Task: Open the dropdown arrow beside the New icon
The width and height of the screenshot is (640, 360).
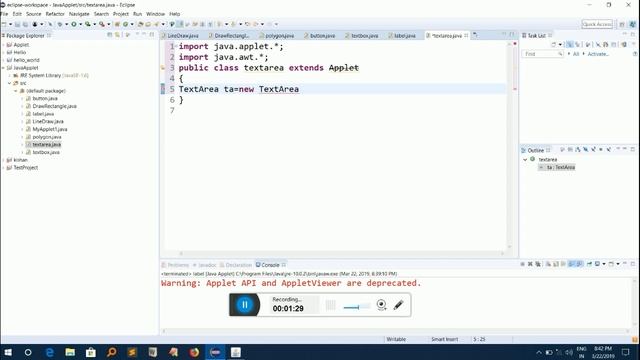Action: point(10,24)
